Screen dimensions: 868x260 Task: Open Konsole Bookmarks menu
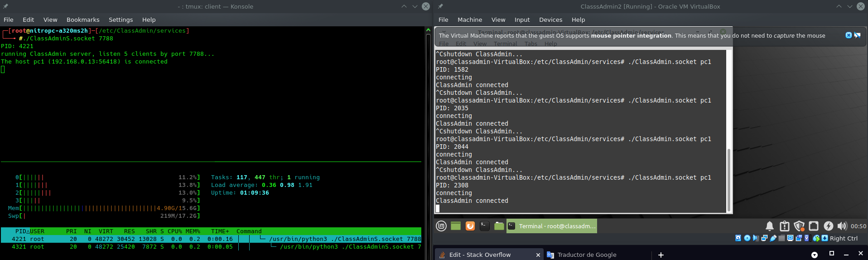pos(83,20)
